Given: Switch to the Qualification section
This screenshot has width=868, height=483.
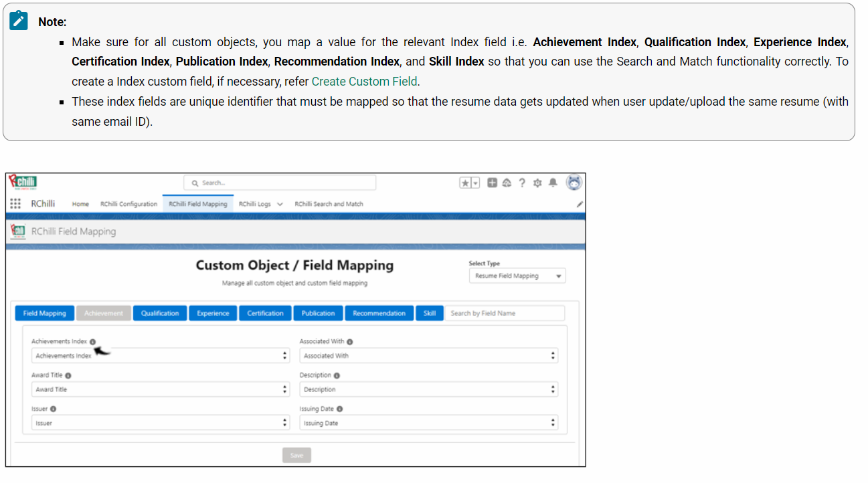Looking at the screenshot, I should coord(160,313).
